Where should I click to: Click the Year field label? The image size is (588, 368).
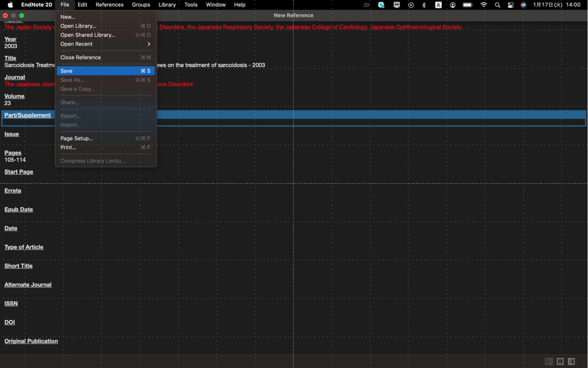tap(10, 39)
